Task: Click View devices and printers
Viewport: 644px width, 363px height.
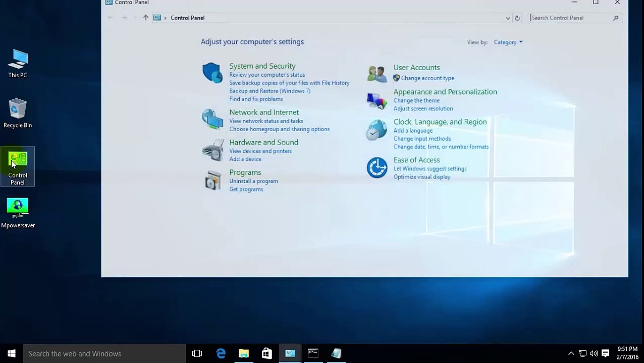Action: click(260, 151)
